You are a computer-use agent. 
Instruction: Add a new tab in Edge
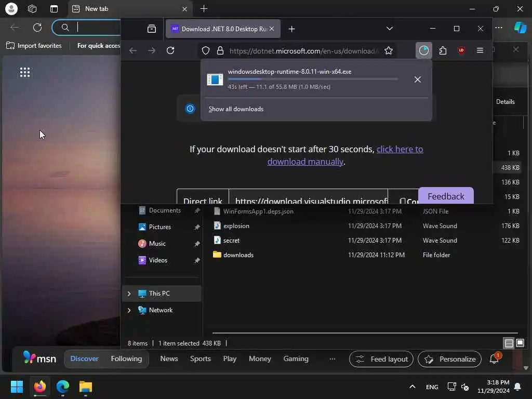(204, 9)
